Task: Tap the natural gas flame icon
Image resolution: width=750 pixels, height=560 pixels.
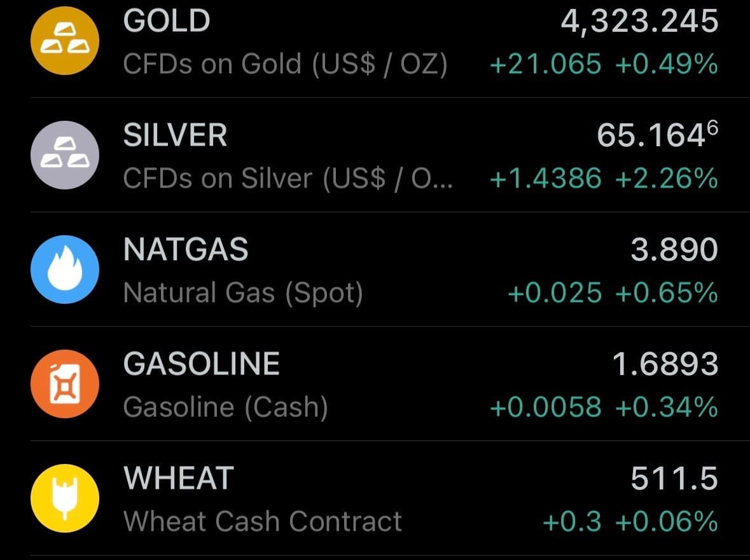Action: point(65,270)
